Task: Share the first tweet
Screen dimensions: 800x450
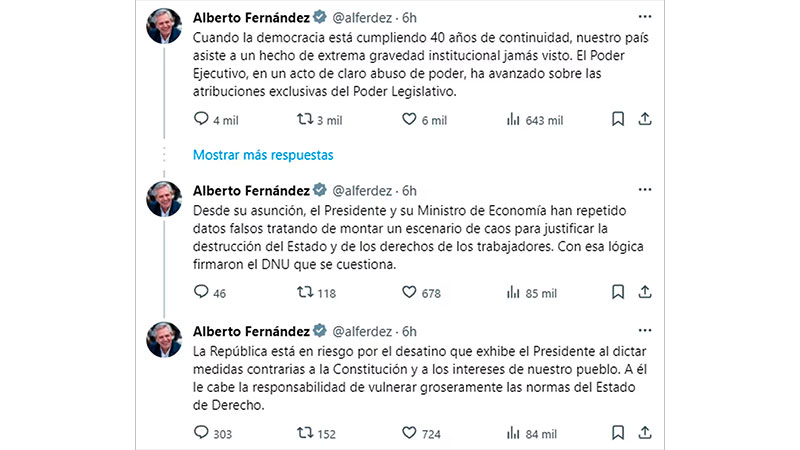Action: click(645, 119)
